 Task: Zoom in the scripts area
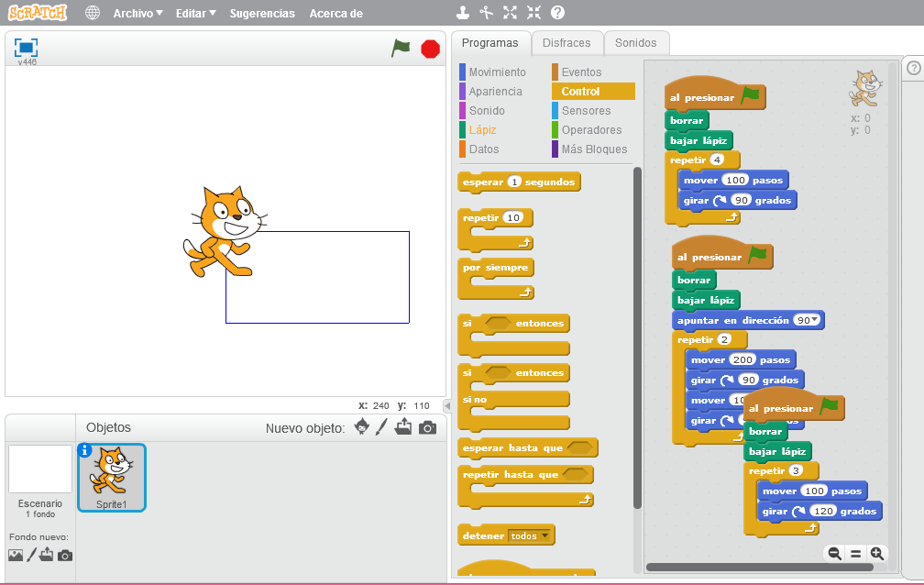(x=877, y=553)
